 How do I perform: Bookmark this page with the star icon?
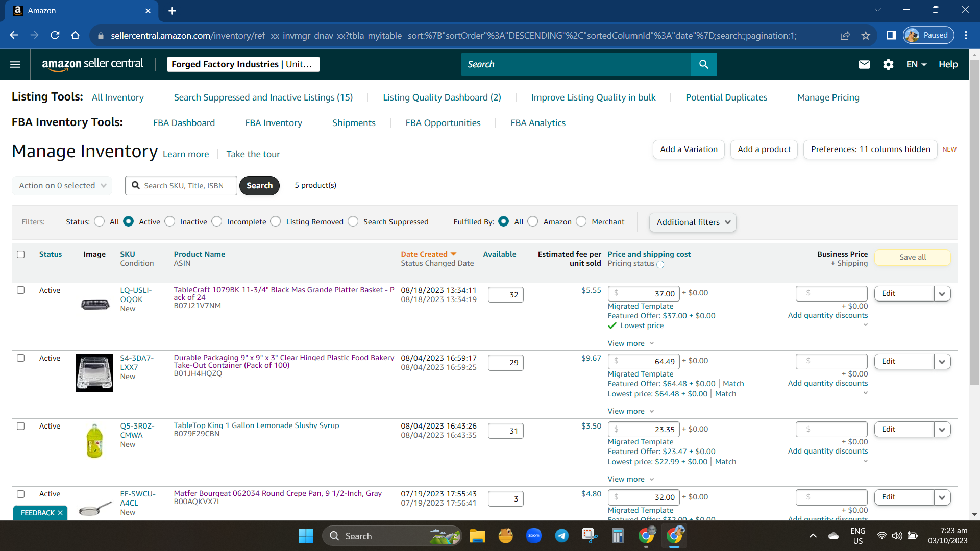pyautogui.click(x=866, y=35)
